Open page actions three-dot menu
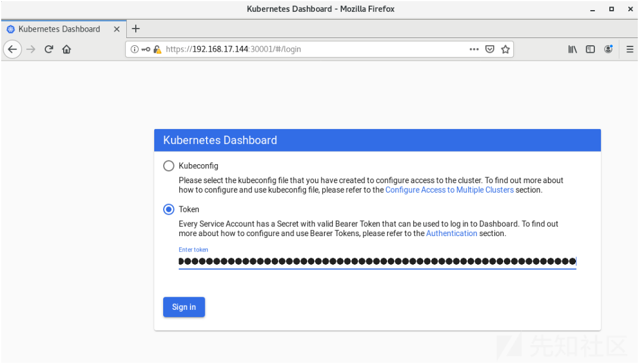 tap(474, 49)
